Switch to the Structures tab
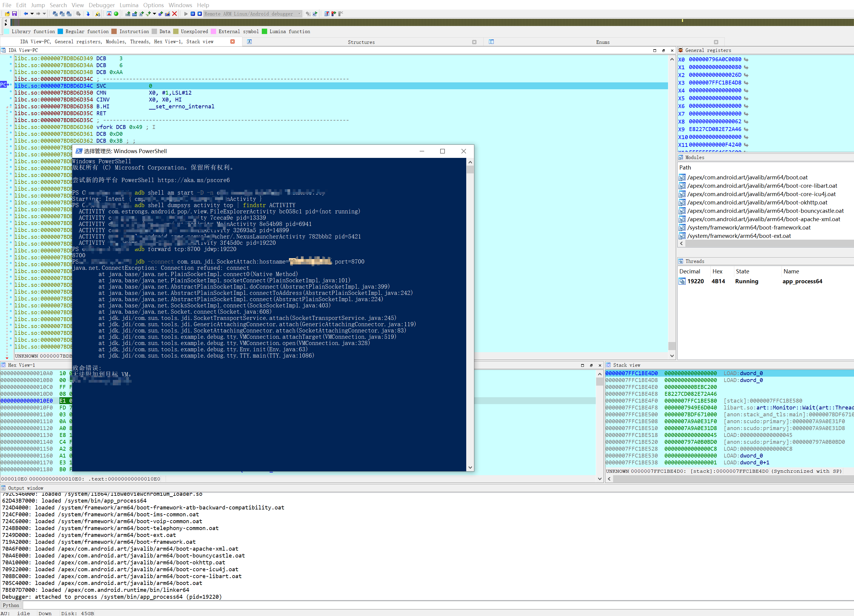This screenshot has width=854, height=616. [361, 42]
